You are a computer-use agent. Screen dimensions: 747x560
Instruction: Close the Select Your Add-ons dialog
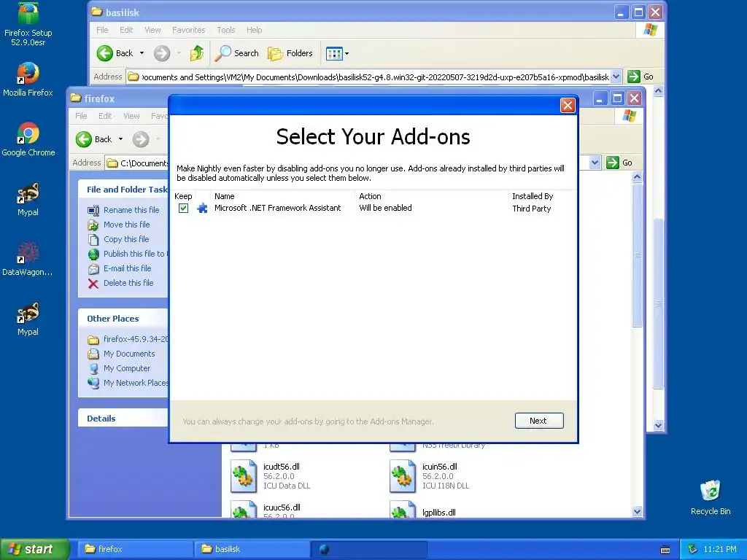568,105
